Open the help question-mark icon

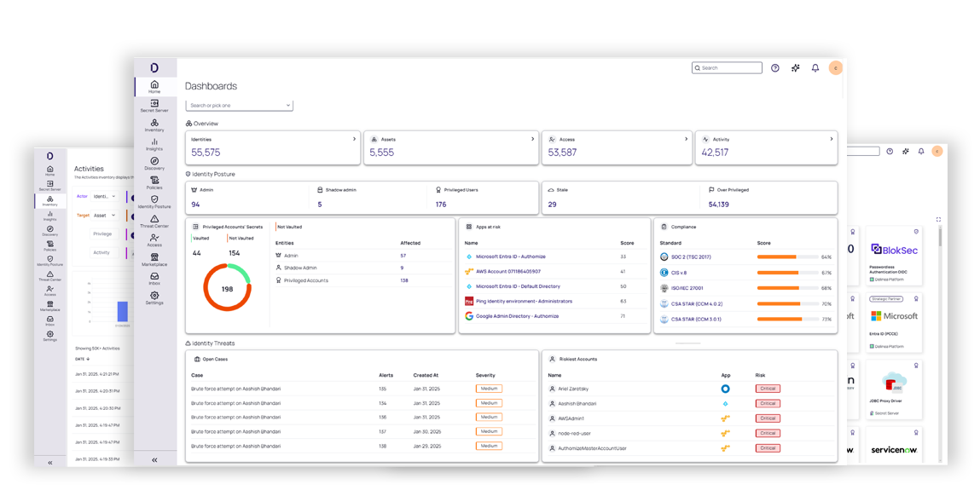774,67
